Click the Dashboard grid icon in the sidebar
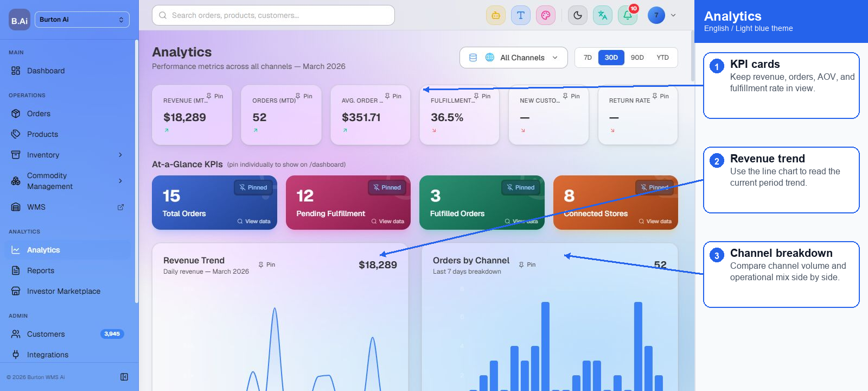Screen dimensions: 868x391 tap(16, 71)
